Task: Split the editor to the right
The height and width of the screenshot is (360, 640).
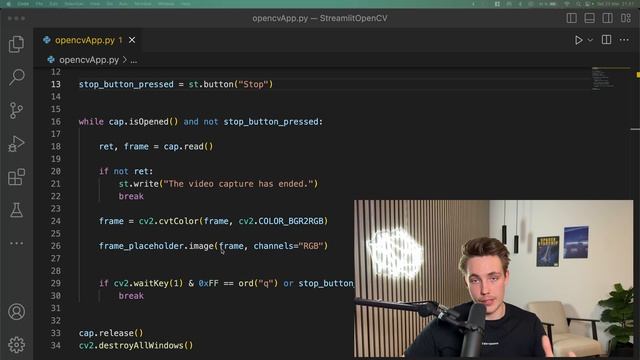Action: [x=606, y=40]
